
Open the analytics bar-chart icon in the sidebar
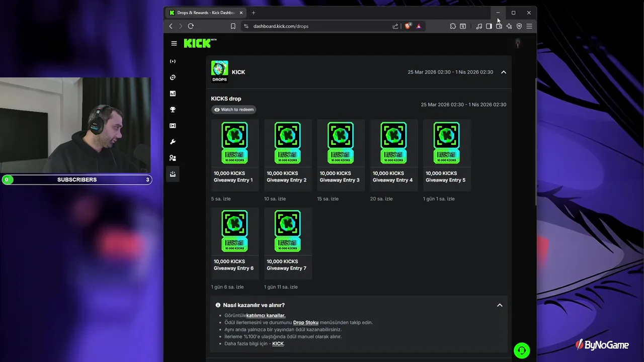(x=173, y=94)
